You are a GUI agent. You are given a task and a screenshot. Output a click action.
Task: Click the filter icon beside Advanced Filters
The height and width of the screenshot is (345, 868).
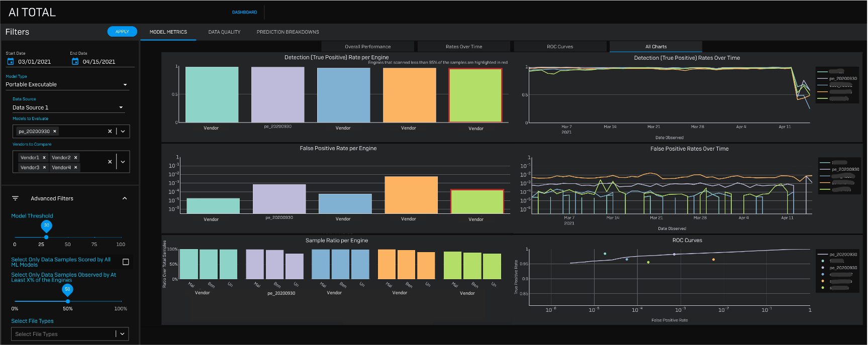(16, 198)
